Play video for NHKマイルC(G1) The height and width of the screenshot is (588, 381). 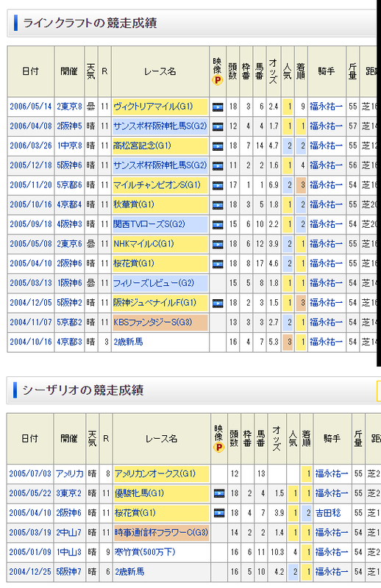click(218, 244)
